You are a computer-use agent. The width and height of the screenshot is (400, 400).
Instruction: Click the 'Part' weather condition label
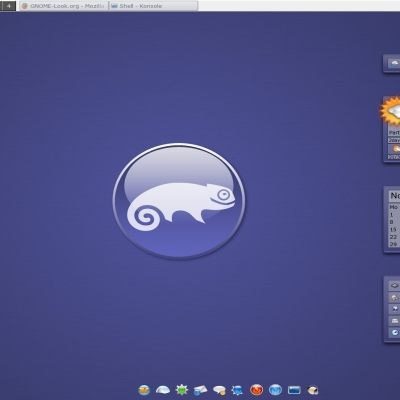[394, 133]
